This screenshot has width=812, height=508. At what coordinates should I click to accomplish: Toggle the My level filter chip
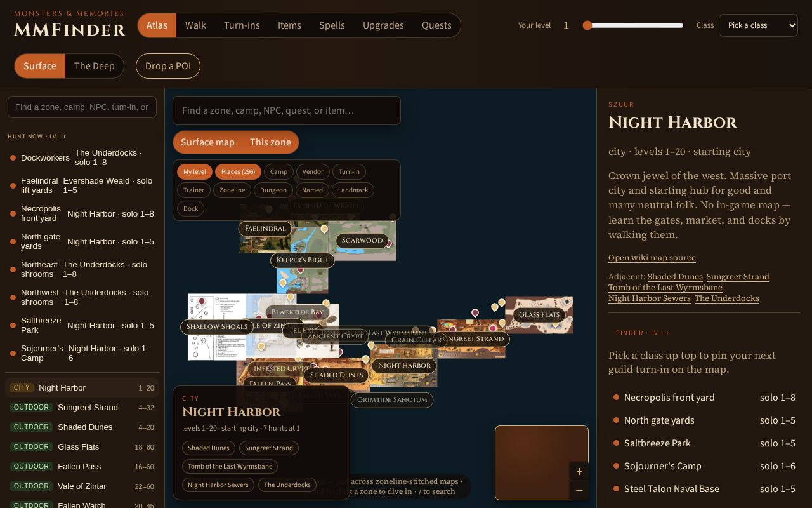point(195,171)
